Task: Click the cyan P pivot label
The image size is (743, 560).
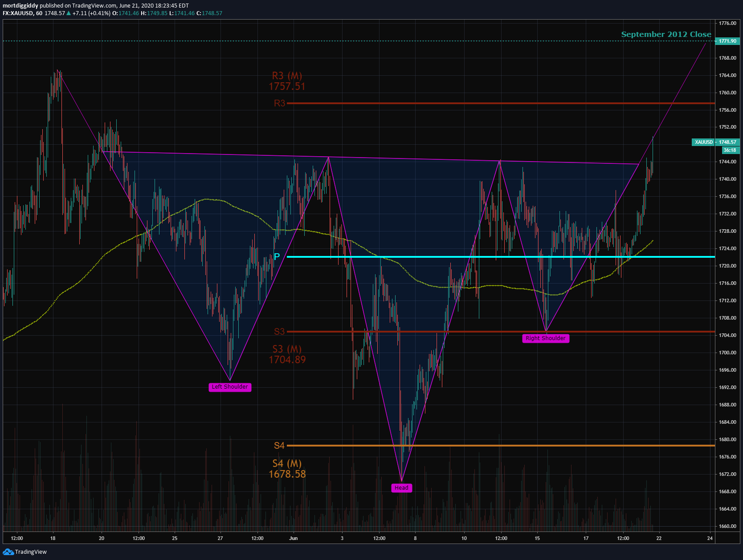Action: (277, 257)
